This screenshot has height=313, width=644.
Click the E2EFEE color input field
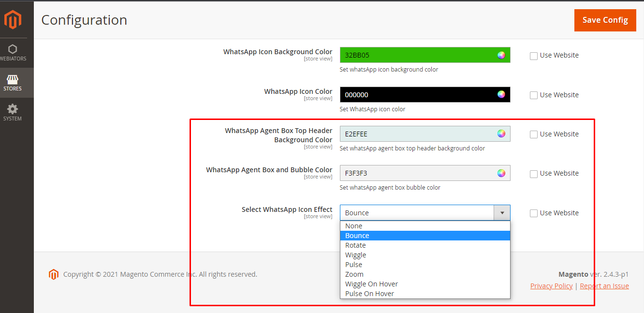click(425, 134)
